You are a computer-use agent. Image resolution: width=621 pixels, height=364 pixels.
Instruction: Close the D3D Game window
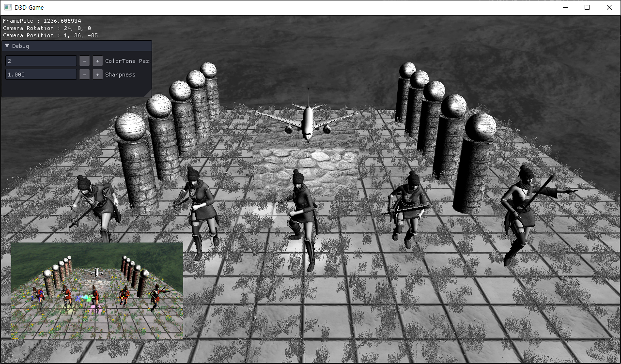tap(609, 7)
